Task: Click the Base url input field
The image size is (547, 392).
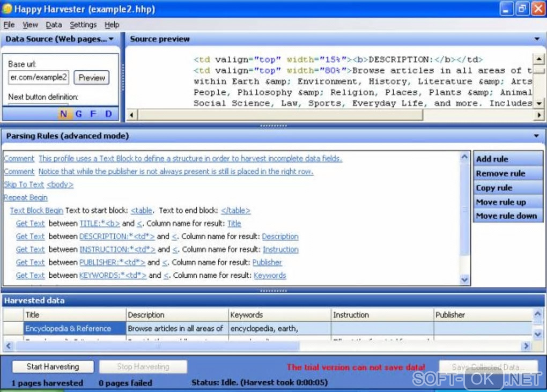Action: [x=39, y=77]
